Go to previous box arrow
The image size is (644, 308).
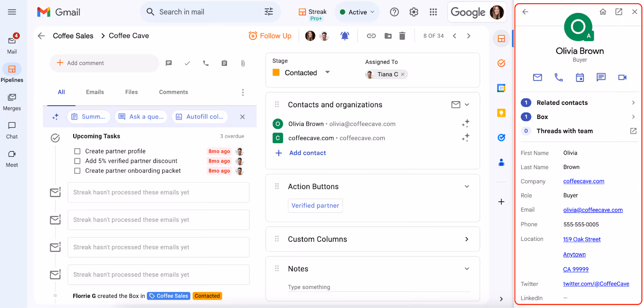[454, 36]
